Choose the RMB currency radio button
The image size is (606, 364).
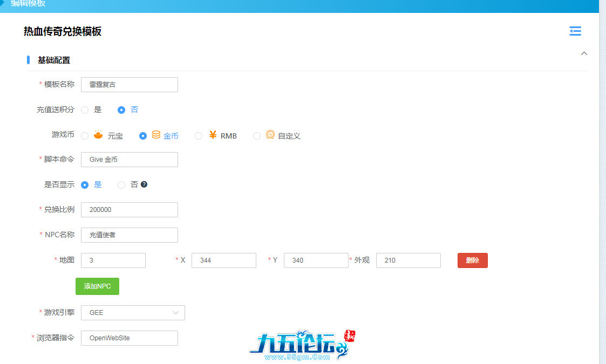(x=199, y=136)
